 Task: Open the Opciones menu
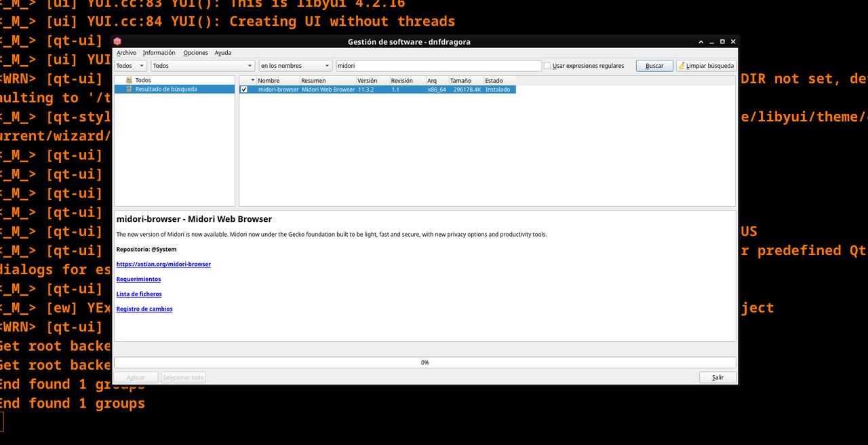click(x=196, y=53)
